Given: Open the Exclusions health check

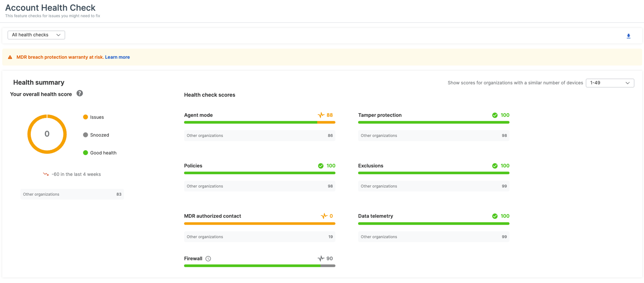Looking at the screenshot, I should (x=371, y=166).
